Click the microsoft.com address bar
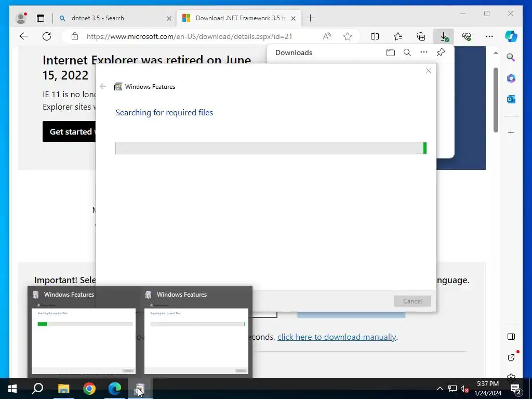This screenshot has height=399, width=532. coord(189,36)
